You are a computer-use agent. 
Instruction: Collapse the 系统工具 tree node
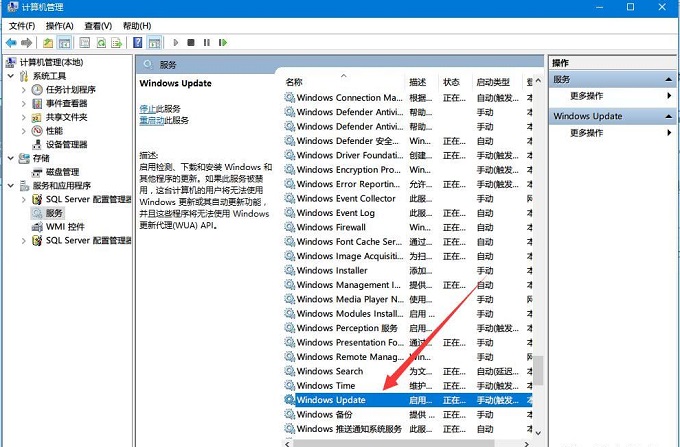pos(11,75)
